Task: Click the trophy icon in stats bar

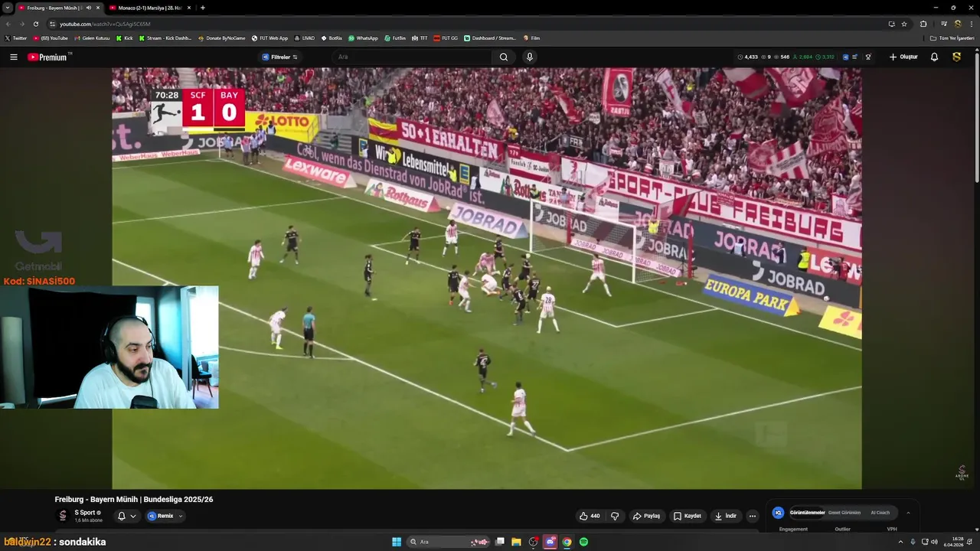Action: tap(867, 57)
